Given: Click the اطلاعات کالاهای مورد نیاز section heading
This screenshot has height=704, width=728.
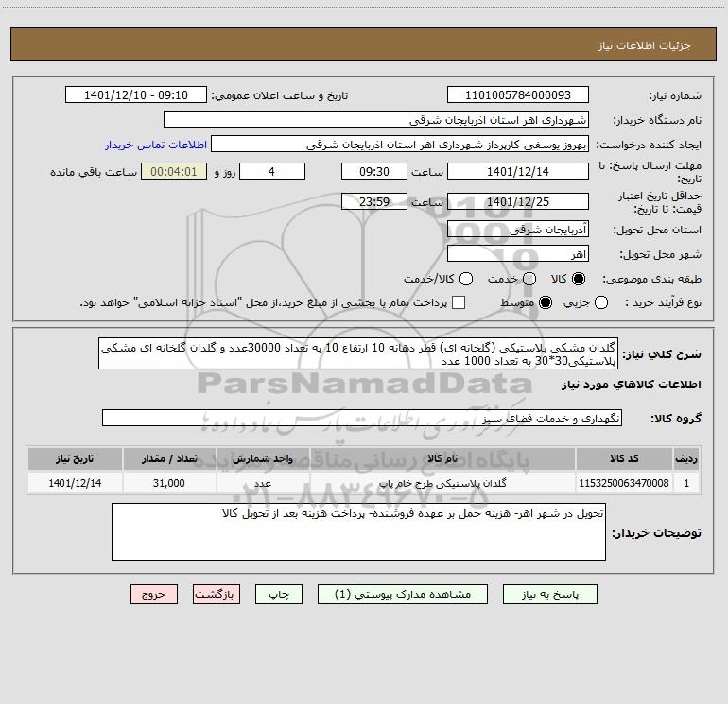Looking at the screenshot, I should tap(631, 385).
